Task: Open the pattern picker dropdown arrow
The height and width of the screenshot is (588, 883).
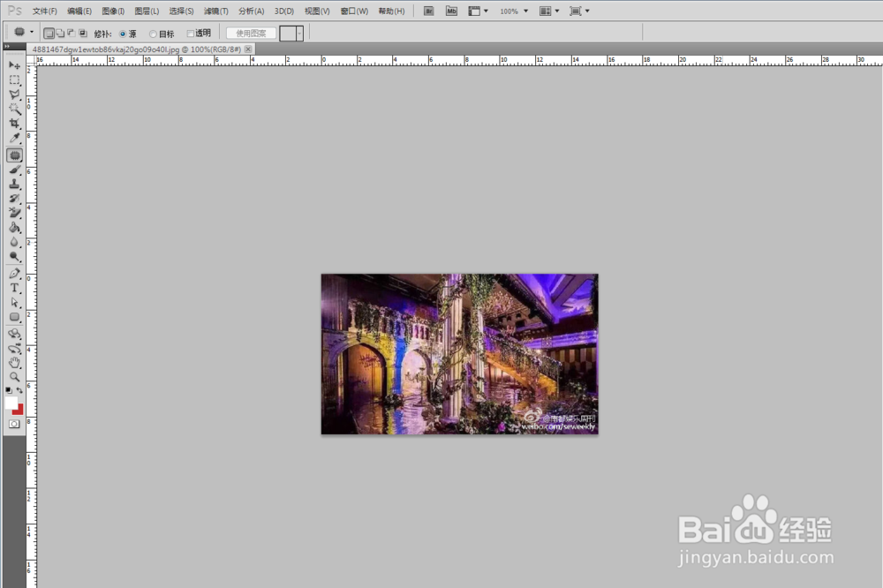Action: pyautogui.click(x=299, y=34)
